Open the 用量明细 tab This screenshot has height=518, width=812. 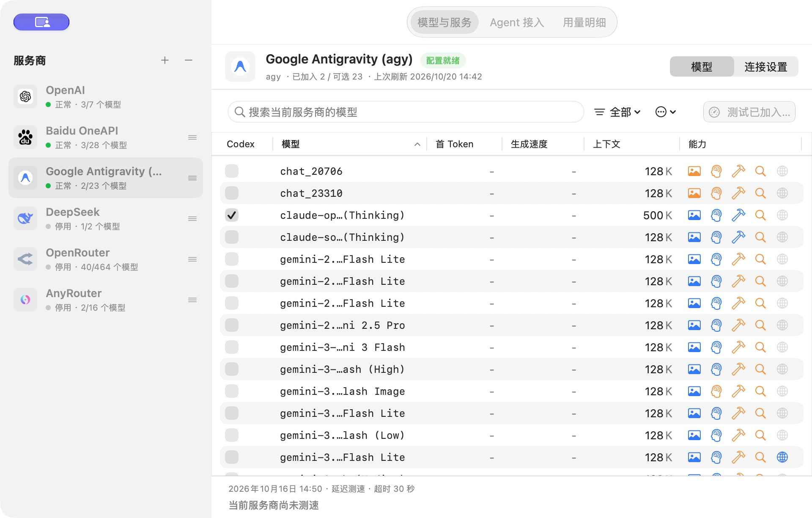[x=584, y=22]
